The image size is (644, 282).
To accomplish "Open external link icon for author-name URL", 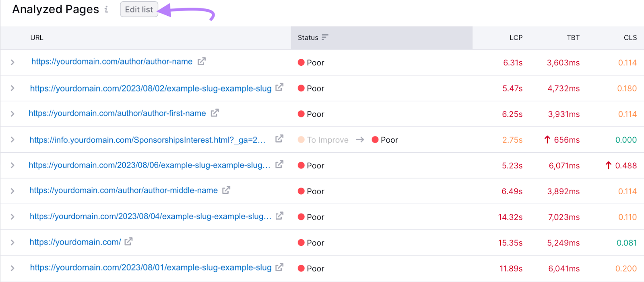I will click(x=202, y=61).
